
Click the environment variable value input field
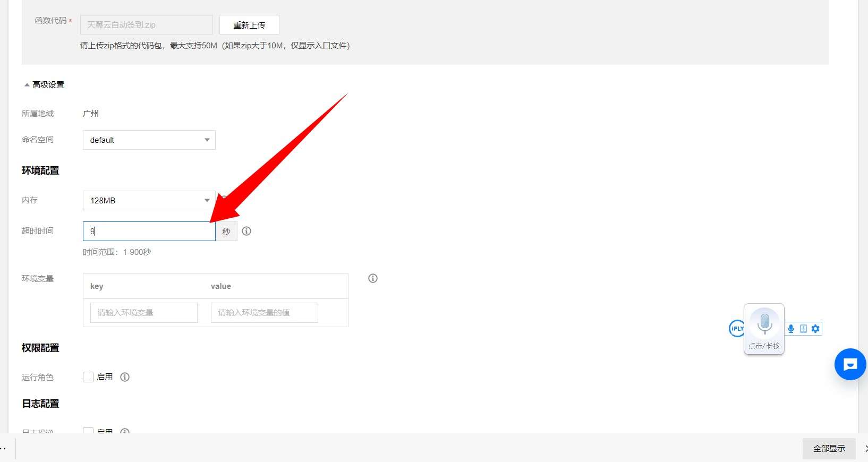pyautogui.click(x=264, y=313)
